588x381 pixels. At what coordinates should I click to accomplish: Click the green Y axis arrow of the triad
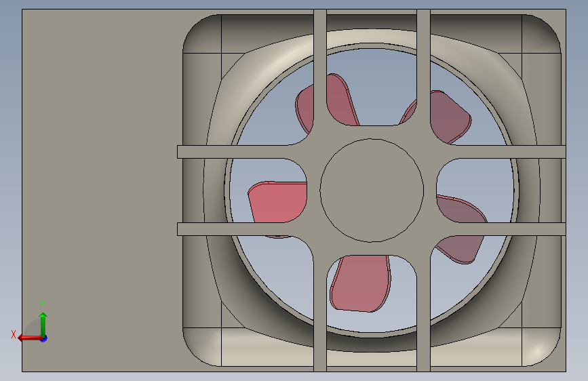[x=43, y=324]
